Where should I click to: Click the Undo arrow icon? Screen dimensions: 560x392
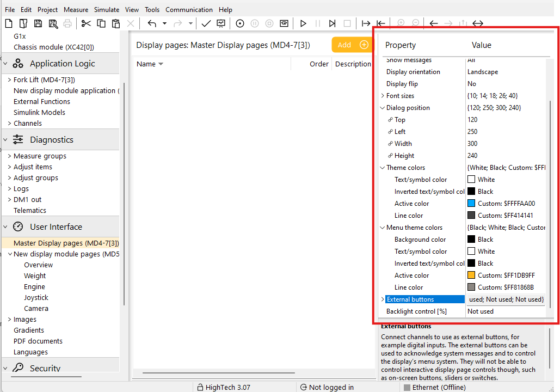[x=152, y=23]
